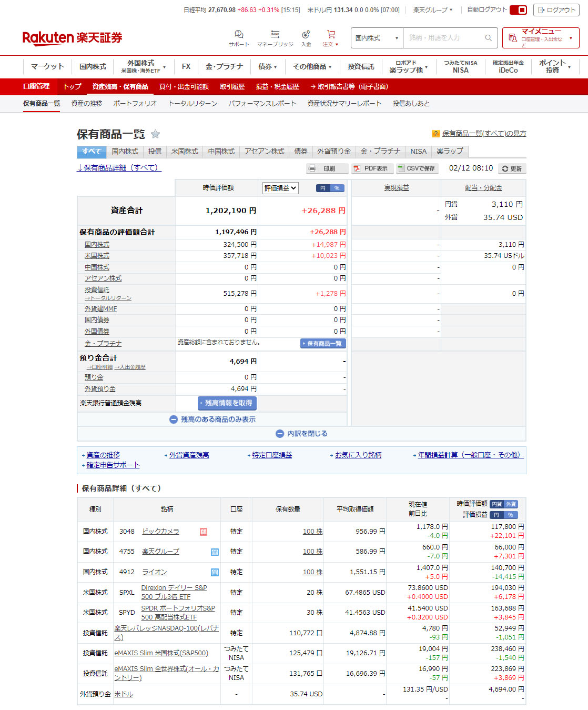Image resolution: width=588 pixels, height=710 pixels.
Task: Select the 米国株式 holdings tab
Action: (x=185, y=152)
